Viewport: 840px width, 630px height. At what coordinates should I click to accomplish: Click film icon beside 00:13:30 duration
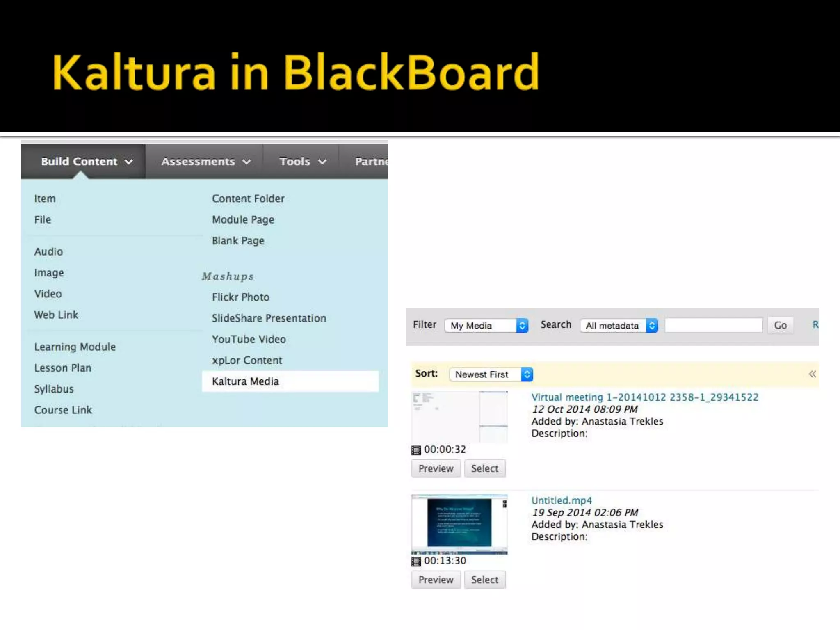click(416, 562)
